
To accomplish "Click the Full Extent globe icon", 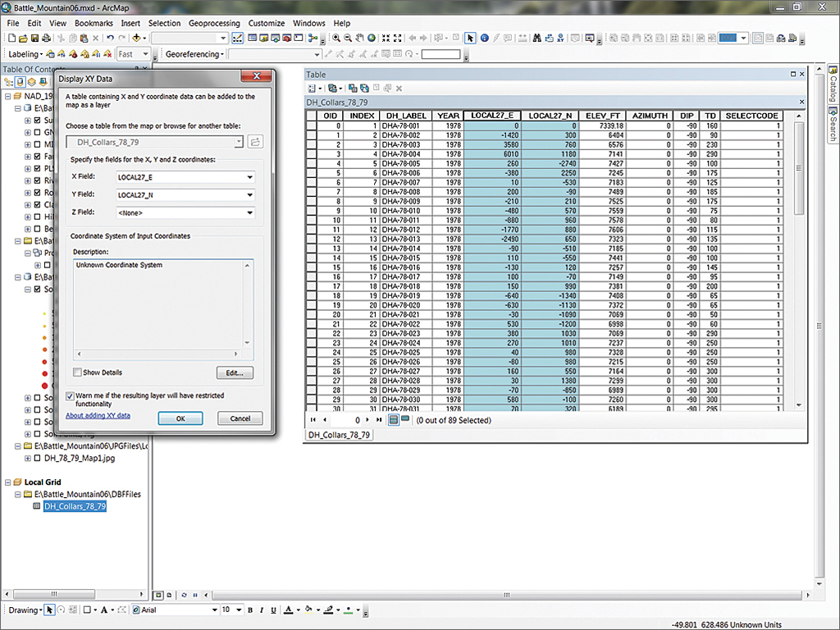I will [372, 38].
